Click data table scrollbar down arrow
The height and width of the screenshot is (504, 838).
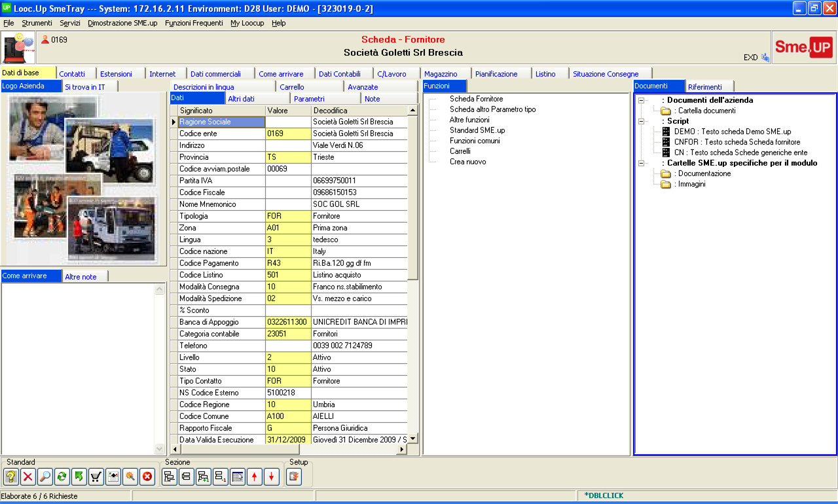click(x=412, y=439)
